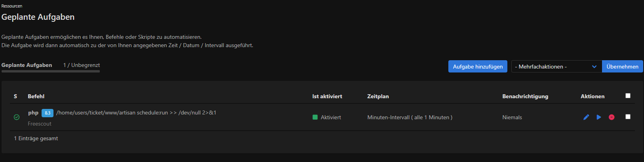Sort by Befehl column header
The height and width of the screenshot is (162, 644).
[x=36, y=96]
